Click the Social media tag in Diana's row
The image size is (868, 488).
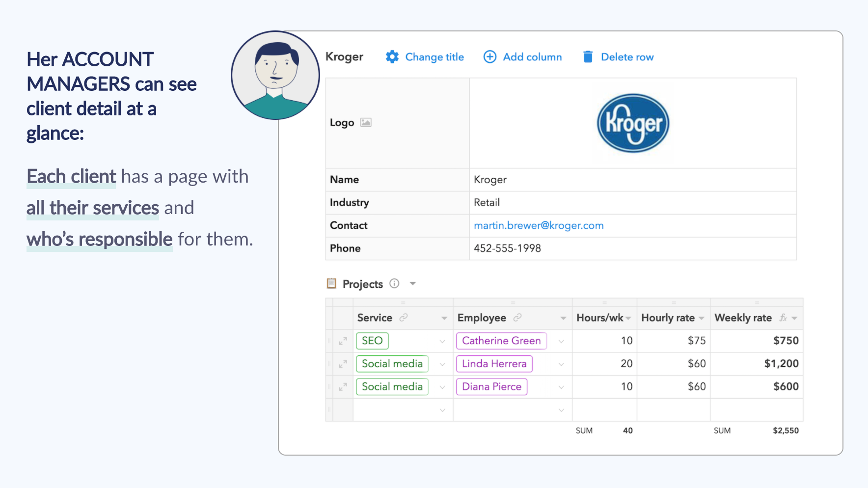[x=392, y=387]
